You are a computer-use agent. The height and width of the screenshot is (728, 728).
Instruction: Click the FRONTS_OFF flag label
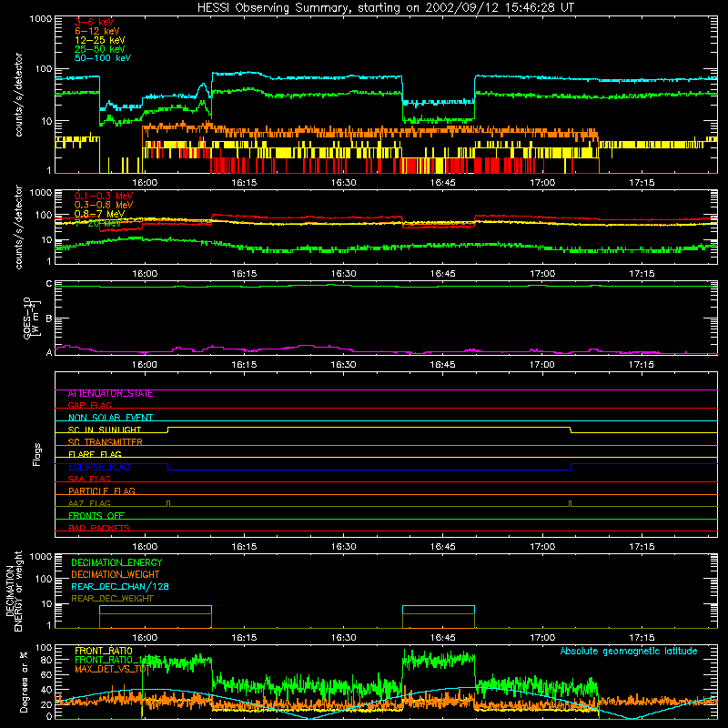coord(96,516)
